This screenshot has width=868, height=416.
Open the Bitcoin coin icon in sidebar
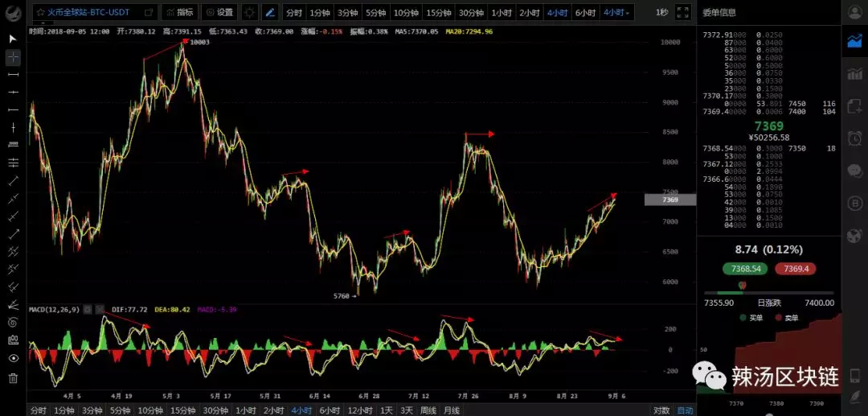coord(854,204)
